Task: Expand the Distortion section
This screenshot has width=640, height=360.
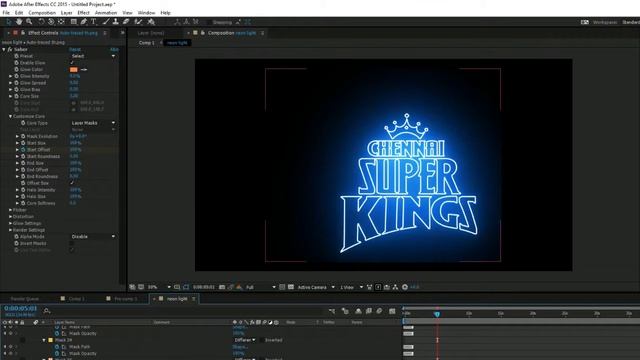Action: tap(10, 217)
